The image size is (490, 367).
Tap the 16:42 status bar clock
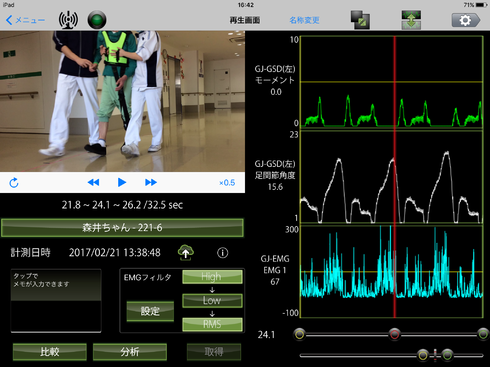coord(246,5)
